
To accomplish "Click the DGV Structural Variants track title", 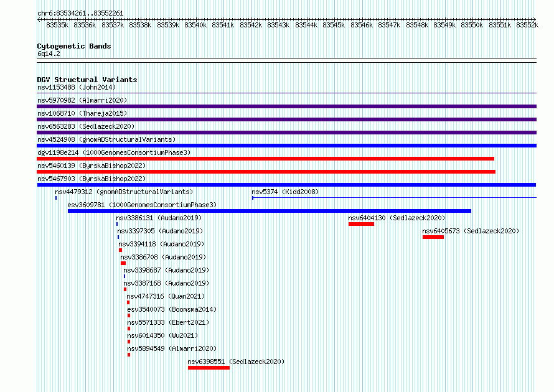I will point(87,80).
